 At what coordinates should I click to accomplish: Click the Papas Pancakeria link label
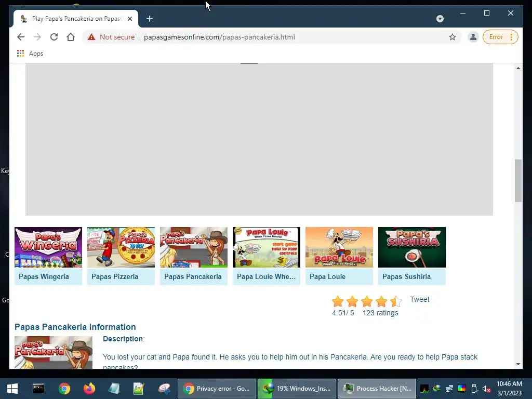(x=193, y=276)
